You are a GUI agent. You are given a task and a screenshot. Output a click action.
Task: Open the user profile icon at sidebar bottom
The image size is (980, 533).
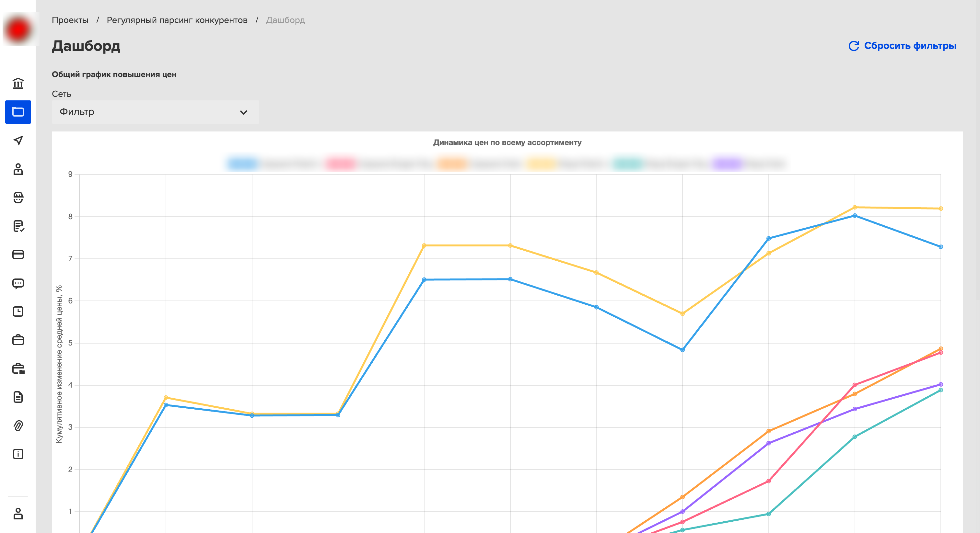18,514
